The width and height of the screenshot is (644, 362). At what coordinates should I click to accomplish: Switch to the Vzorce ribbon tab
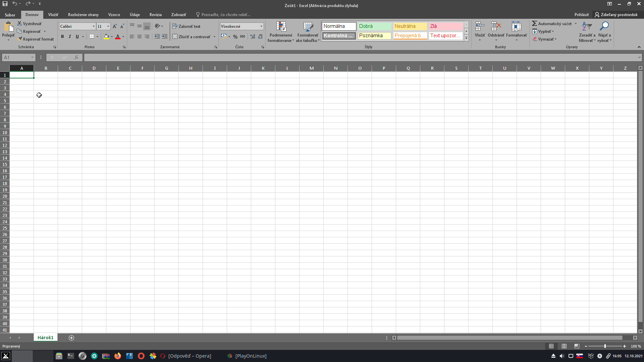tap(114, 15)
